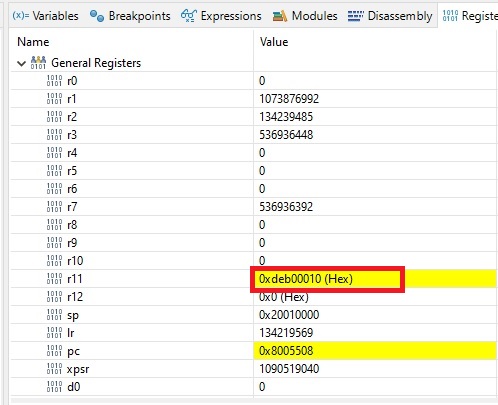Click r1 value 1073876992

pyautogui.click(x=289, y=99)
